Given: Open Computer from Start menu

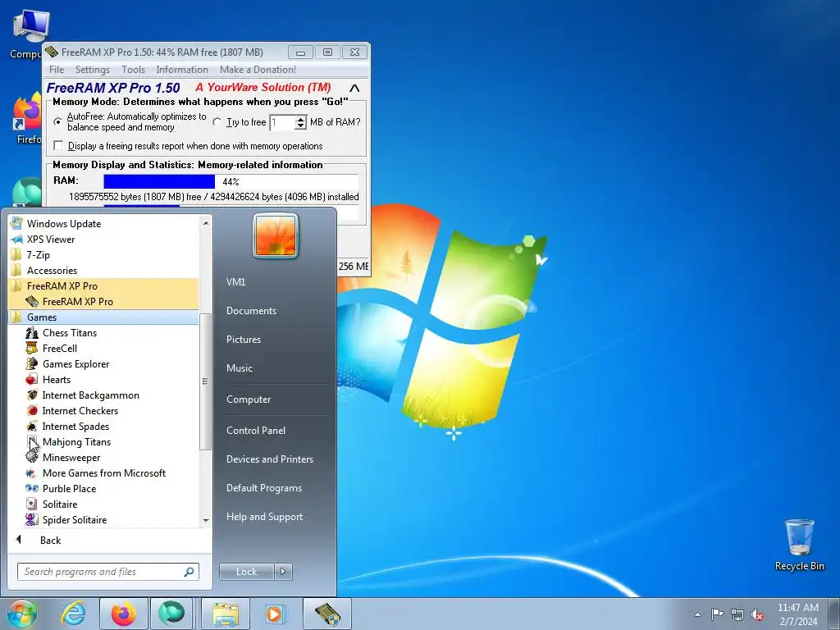Looking at the screenshot, I should (249, 399).
